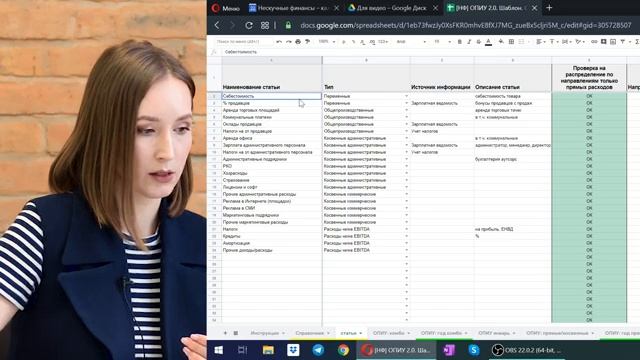Switch to the Инструкция sheet tab

pos(267,333)
